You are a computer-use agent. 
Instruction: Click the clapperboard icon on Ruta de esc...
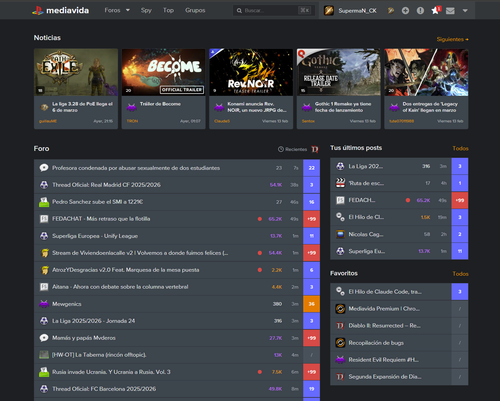point(340,183)
